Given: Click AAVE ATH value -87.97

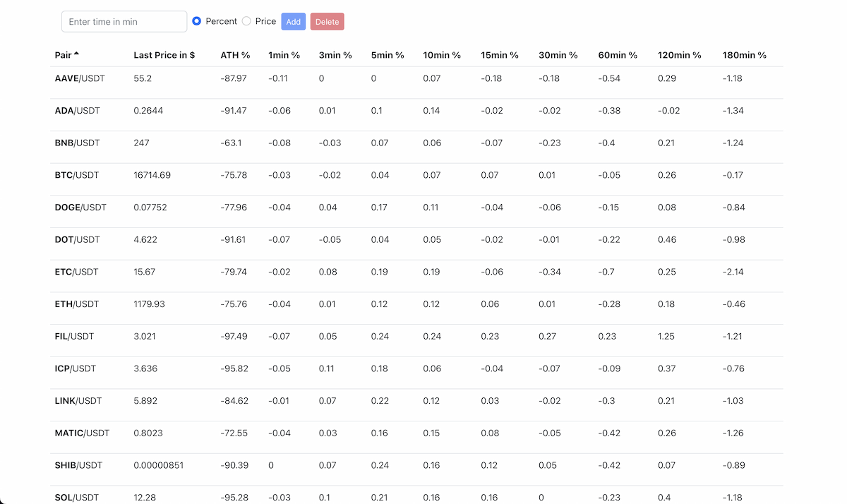Looking at the screenshot, I should [x=234, y=78].
